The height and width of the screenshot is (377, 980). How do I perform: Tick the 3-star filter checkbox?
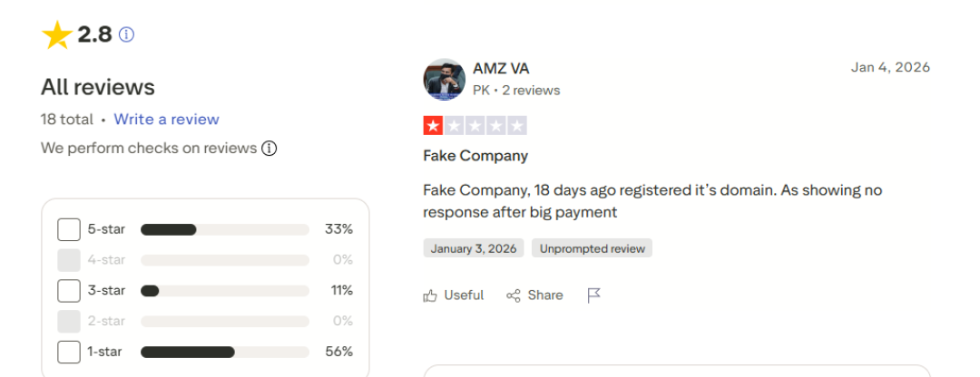pos(69,291)
